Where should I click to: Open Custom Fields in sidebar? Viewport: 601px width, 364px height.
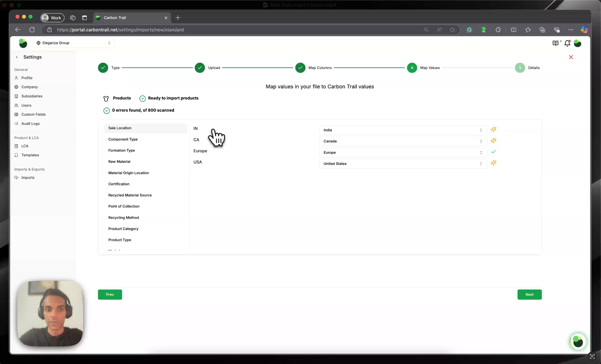[33, 115]
